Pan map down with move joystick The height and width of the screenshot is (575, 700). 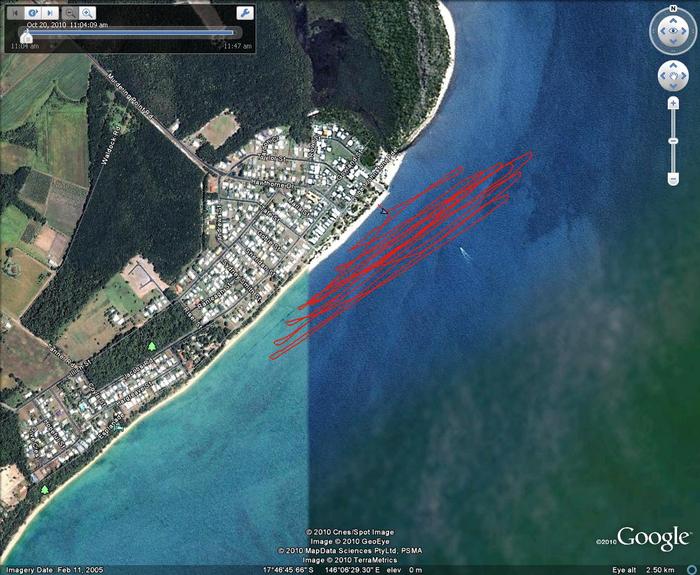(672, 87)
